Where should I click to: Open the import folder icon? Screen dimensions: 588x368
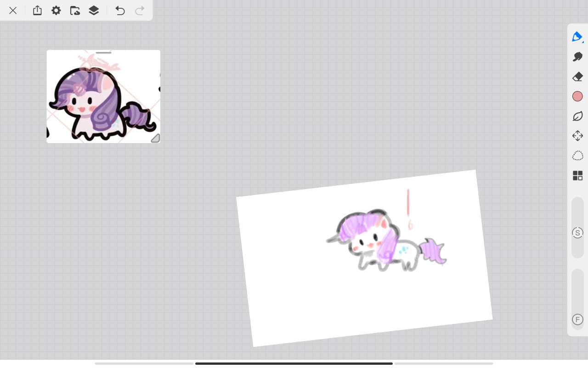pyautogui.click(x=75, y=11)
